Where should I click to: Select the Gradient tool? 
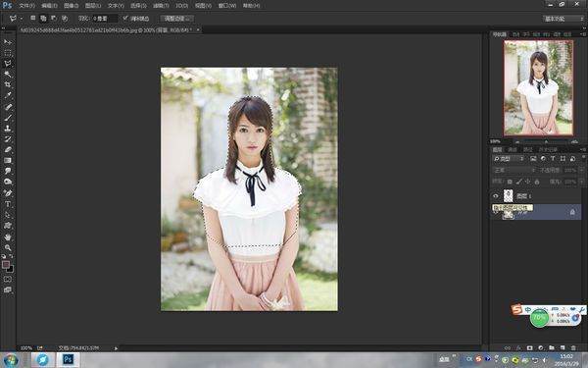tap(8, 160)
